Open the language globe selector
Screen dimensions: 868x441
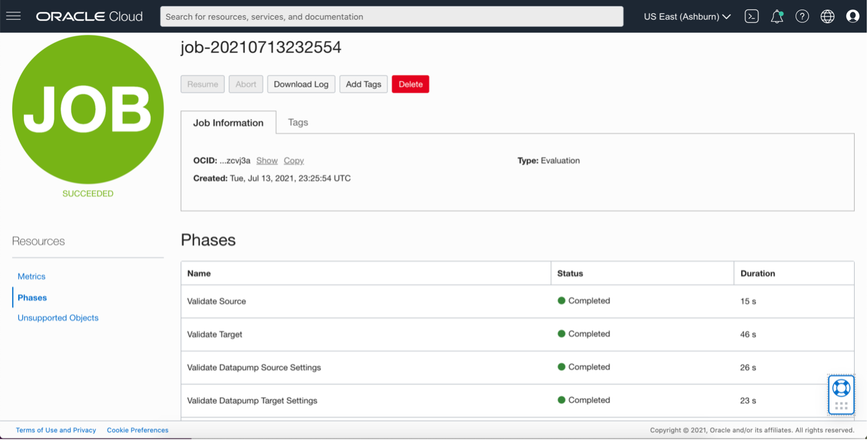(x=828, y=16)
